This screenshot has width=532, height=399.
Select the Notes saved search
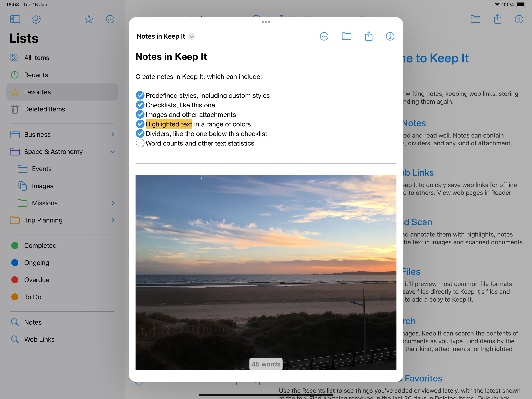[x=62, y=322]
